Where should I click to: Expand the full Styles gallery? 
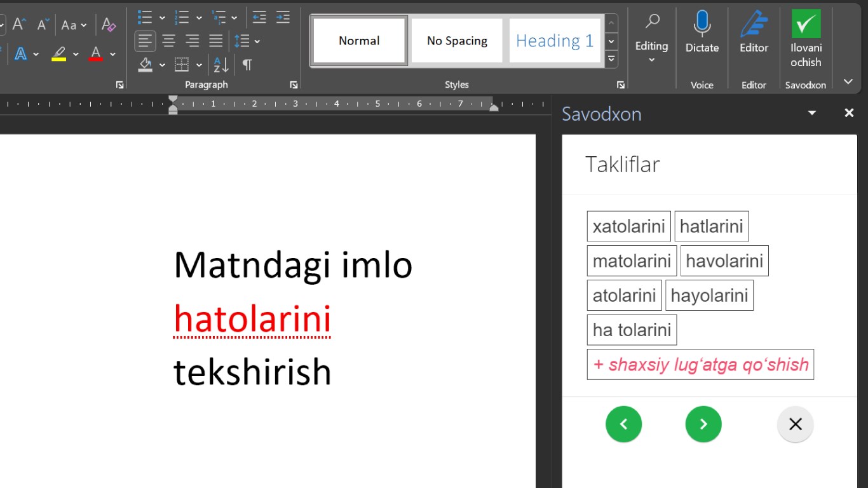(611, 58)
